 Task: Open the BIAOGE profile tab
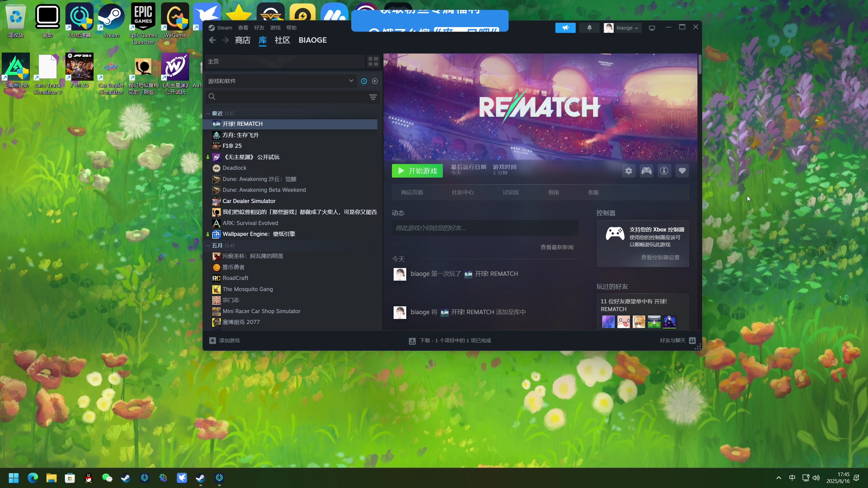313,40
